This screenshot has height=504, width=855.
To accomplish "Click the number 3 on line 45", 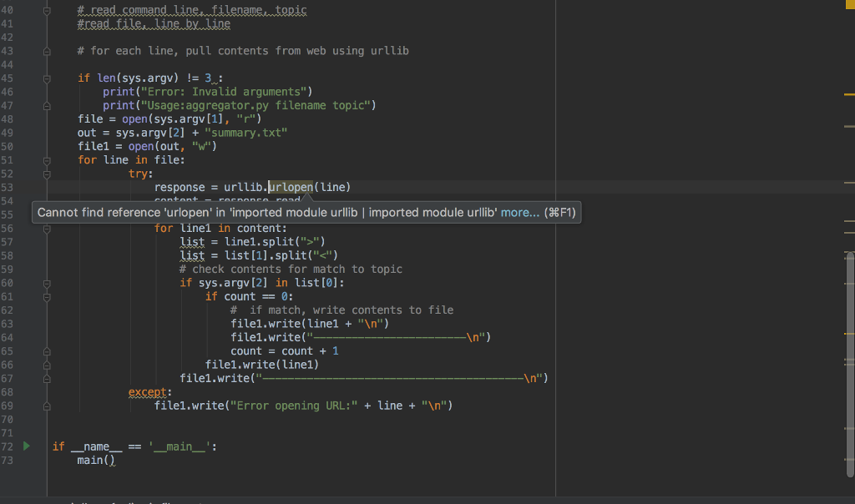I will click(x=208, y=78).
